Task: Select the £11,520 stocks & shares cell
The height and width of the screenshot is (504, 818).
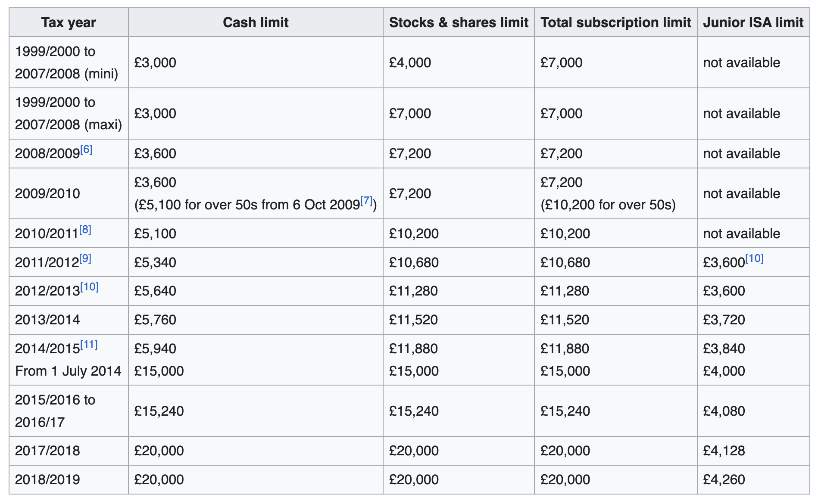Action: (413, 320)
